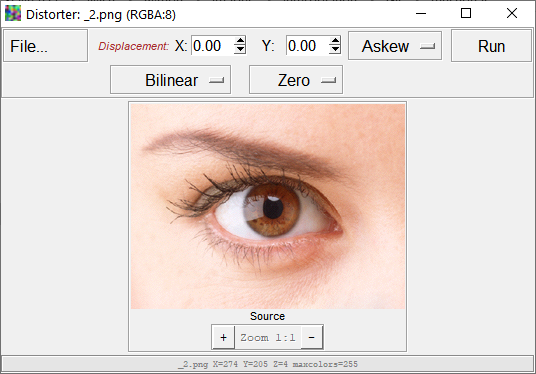The height and width of the screenshot is (374, 536).
Task: Click the Run button
Action: 491,46
